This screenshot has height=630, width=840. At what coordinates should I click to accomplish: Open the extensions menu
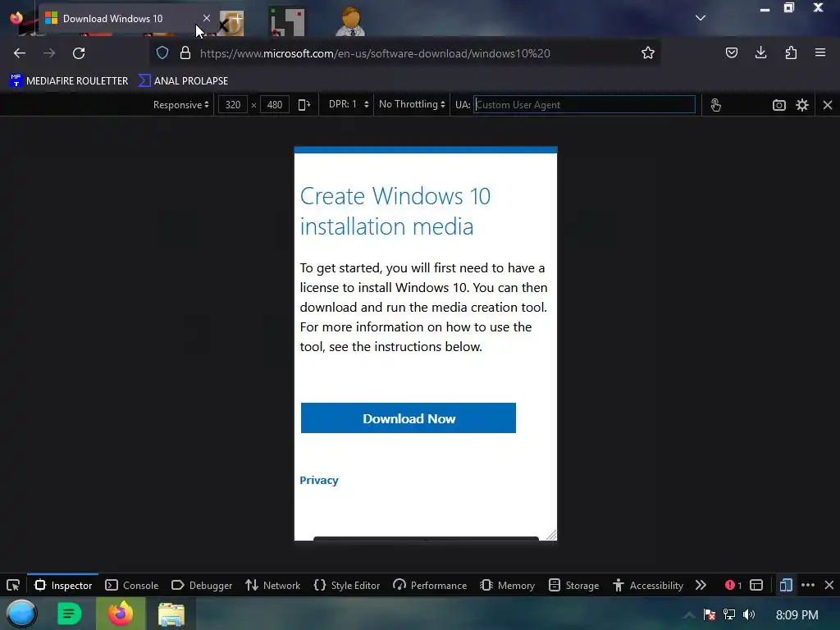[x=791, y=52]
